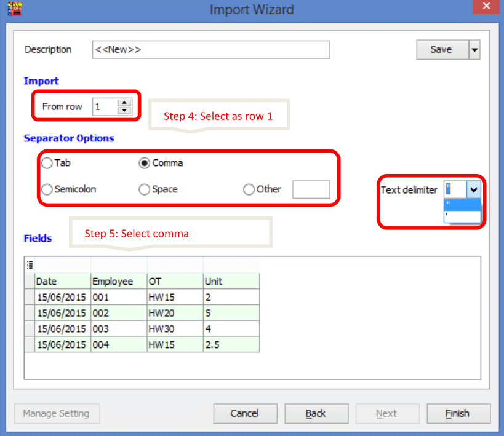
Task: Expand the Save button dropdown arrow
Action: pos(474,50)
